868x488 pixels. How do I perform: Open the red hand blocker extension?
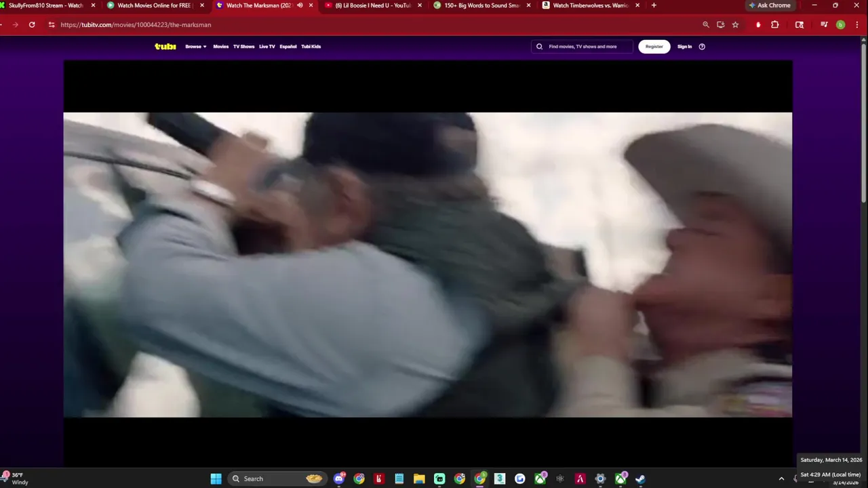point(758,24)
